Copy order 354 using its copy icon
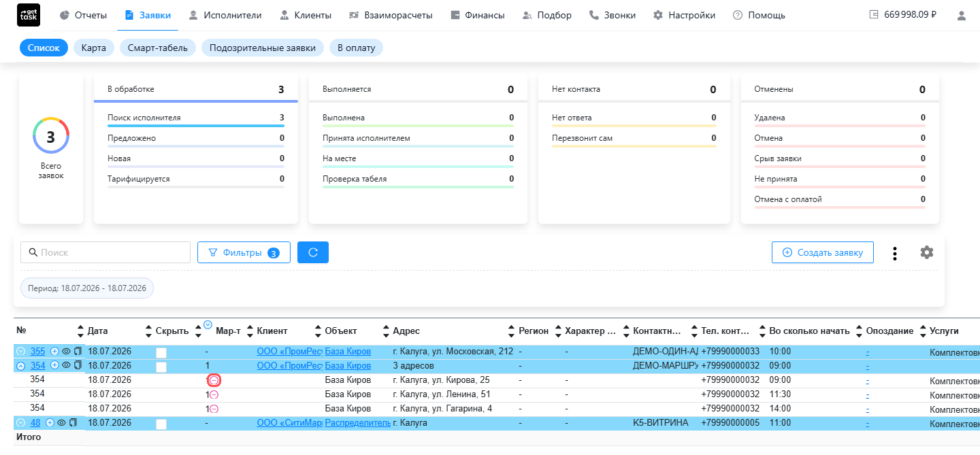980x455 pixels. point(77,365)
